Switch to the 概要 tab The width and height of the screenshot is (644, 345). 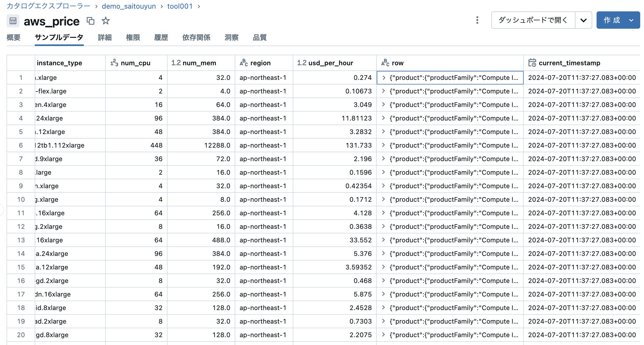point(14,38)
